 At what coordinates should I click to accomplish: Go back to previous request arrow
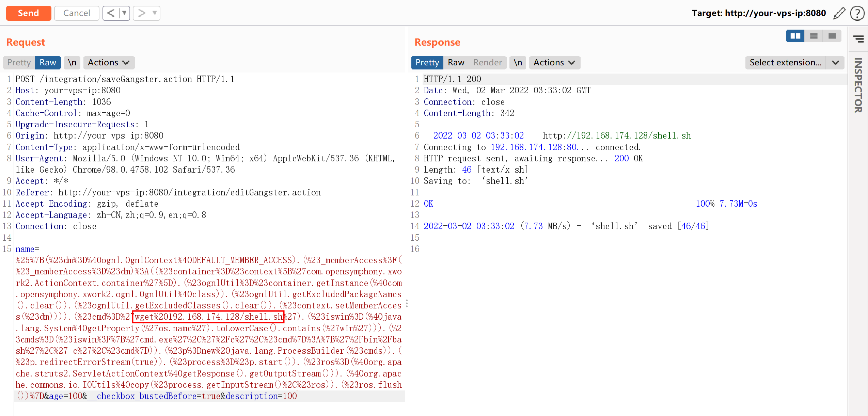(x=111, y=13)
